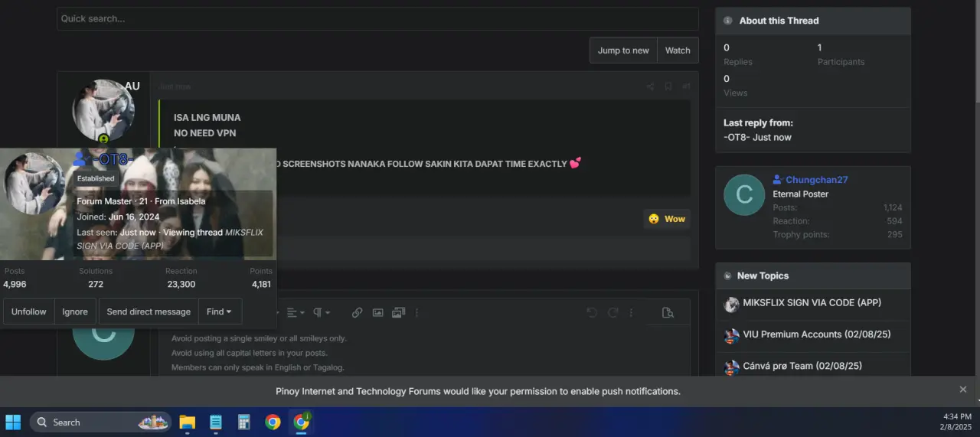Image resolution: width=980 pixels, height=437 pixels.
Task: Open the Wow reaction on the post
Action: click(667, 219)
